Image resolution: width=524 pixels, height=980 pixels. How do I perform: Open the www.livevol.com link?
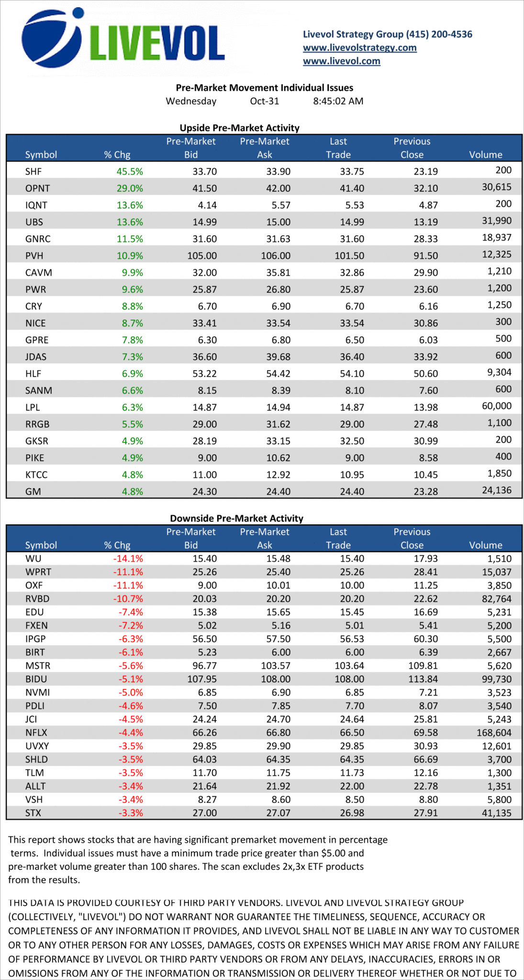tap(341, 61)
